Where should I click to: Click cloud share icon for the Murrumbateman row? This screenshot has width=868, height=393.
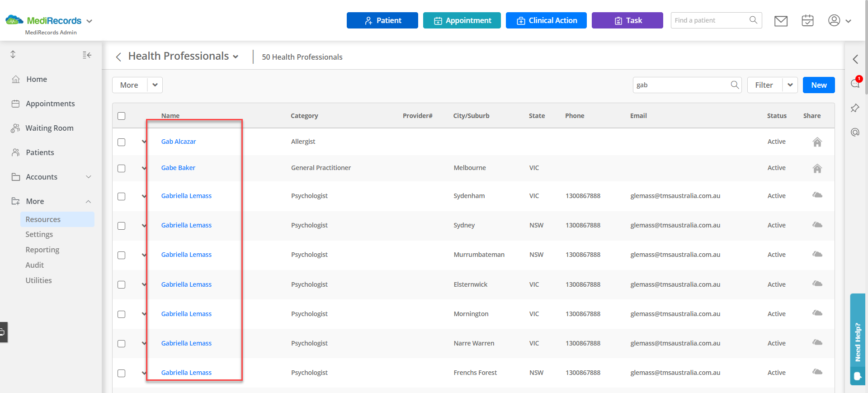pos(817,254)
